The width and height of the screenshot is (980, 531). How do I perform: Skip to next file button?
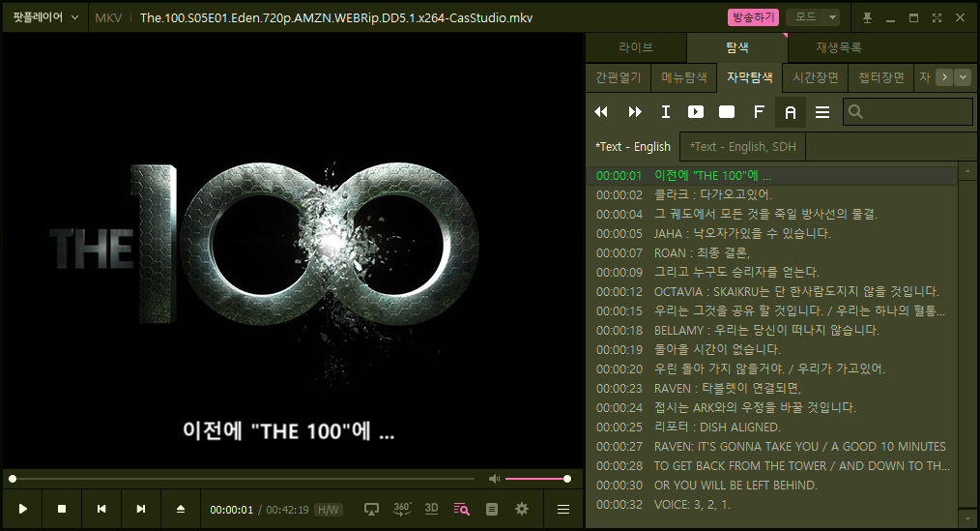point(141,509)
